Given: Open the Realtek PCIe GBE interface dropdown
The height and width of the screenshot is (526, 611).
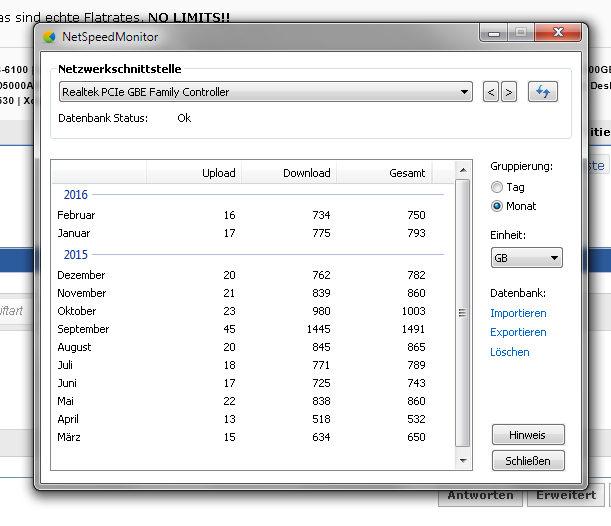Looking at the screenshot, I should (x=266, y=92).
